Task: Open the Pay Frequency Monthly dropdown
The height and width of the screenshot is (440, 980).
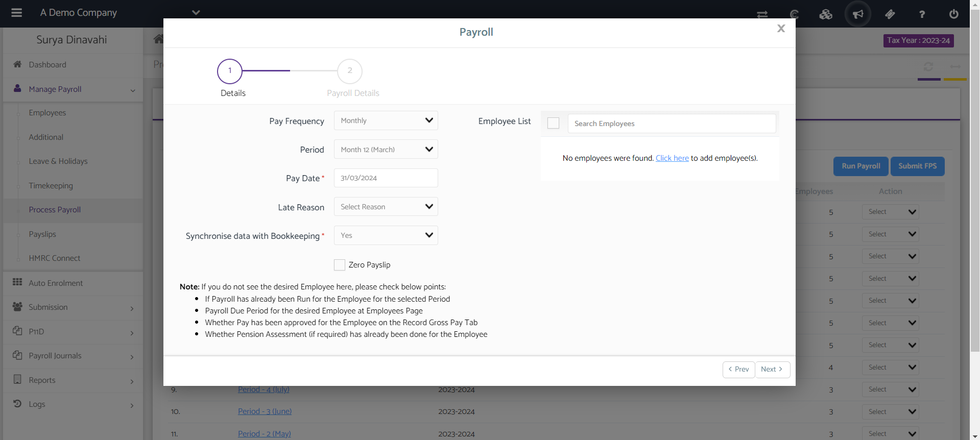Action: 386,120
